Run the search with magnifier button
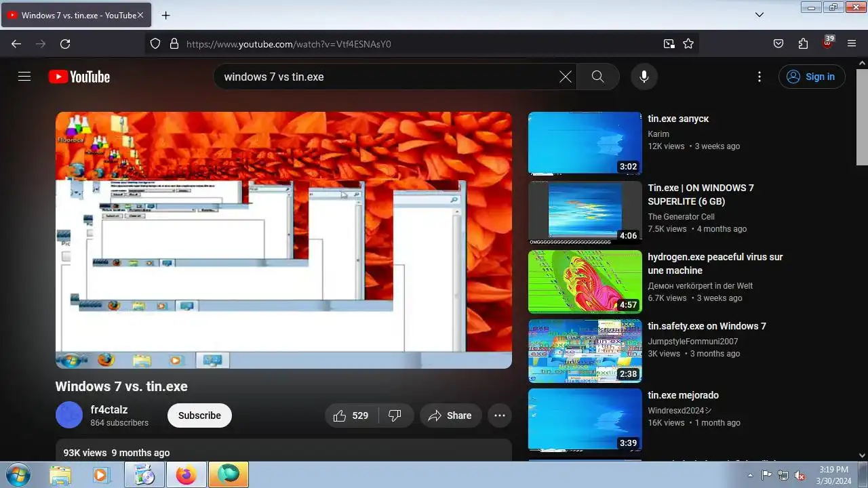This screenshot has width=868, height=488. pyautogui.click(x=597, y=77)
